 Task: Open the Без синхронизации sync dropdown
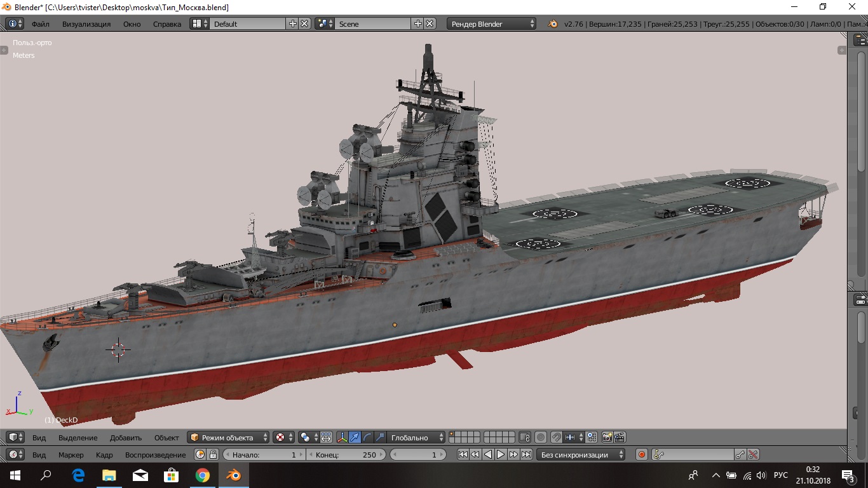click(581, 455)
